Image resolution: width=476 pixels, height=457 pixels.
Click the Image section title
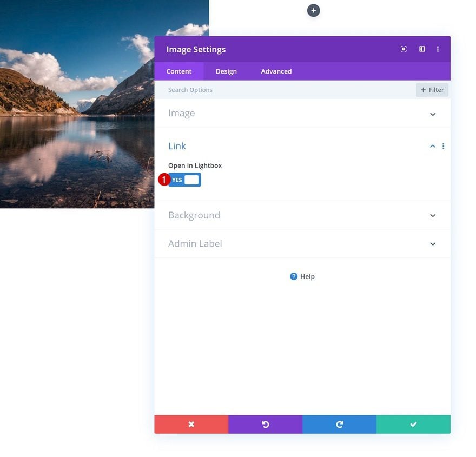point(182,113)
